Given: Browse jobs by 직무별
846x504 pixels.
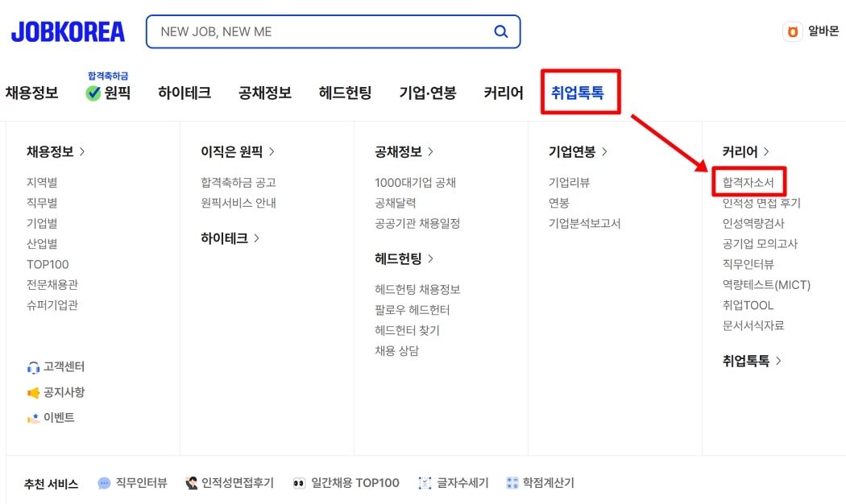Looking at the screenshot, I should (x=42, y=203).
